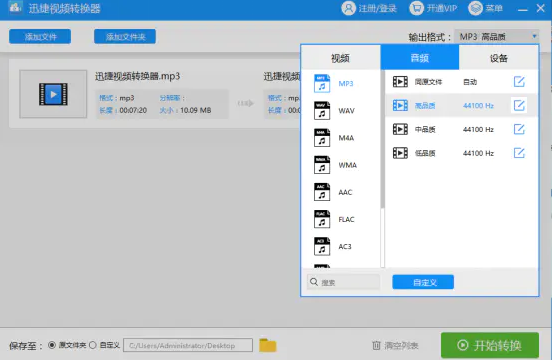This screenshot has width=552, height=362.
Task: Open the 菜单 menu
Action: pos(486,8)
